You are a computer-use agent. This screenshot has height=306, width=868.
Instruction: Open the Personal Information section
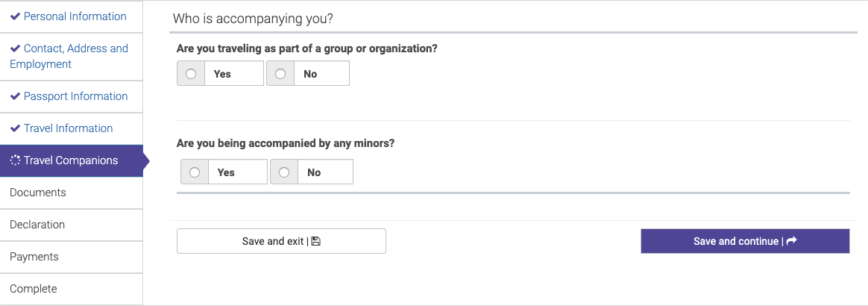(72, 16)
